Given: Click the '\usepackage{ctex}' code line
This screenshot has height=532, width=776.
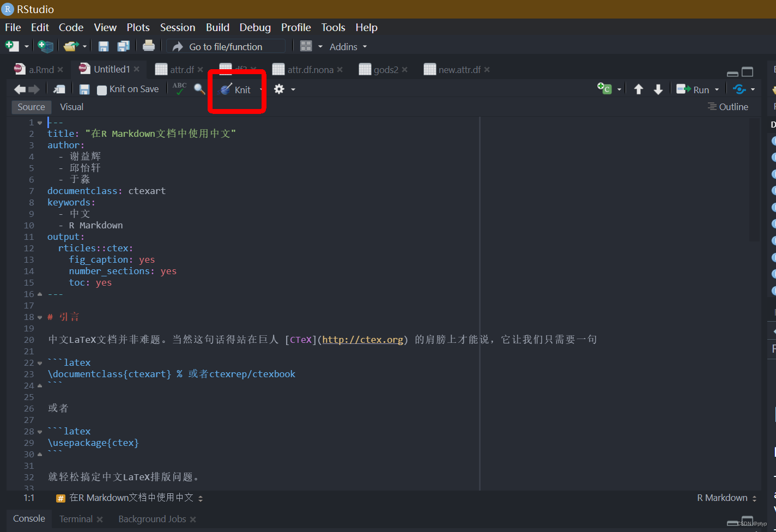Looking at the screenshot, I should pos(93,443).
